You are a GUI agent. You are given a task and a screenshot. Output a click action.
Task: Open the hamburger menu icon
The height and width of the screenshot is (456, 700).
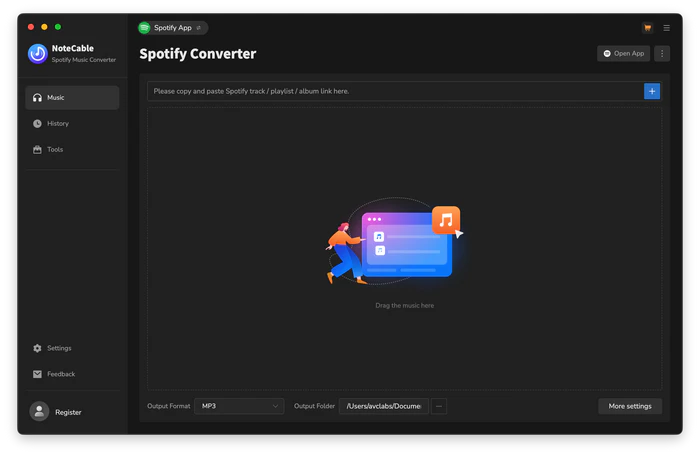point(667,28)
